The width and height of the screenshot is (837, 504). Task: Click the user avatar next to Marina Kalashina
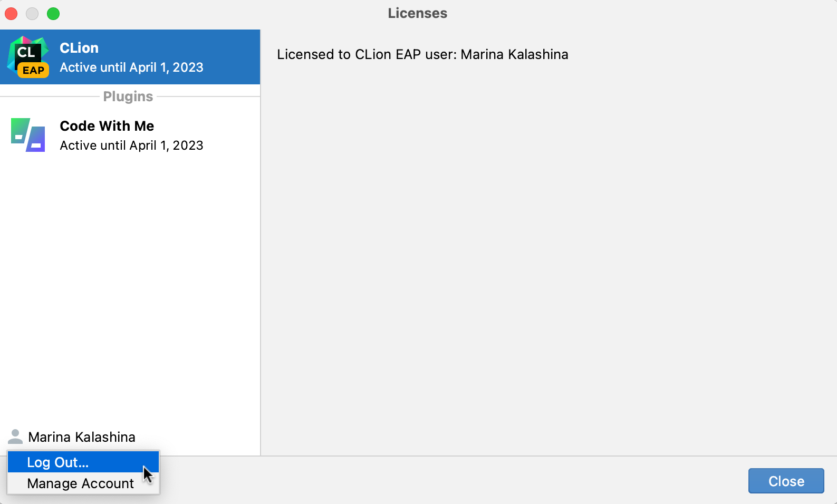(x=15, y=437)
